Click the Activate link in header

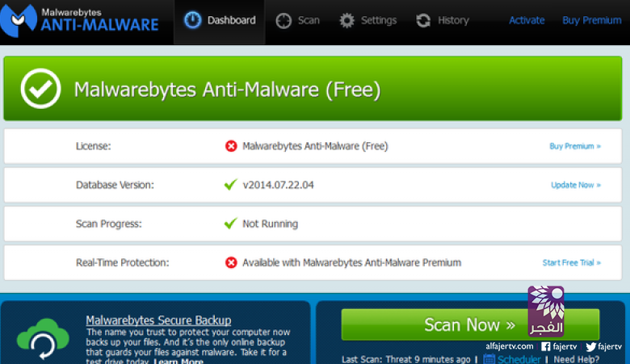(527, 20)
